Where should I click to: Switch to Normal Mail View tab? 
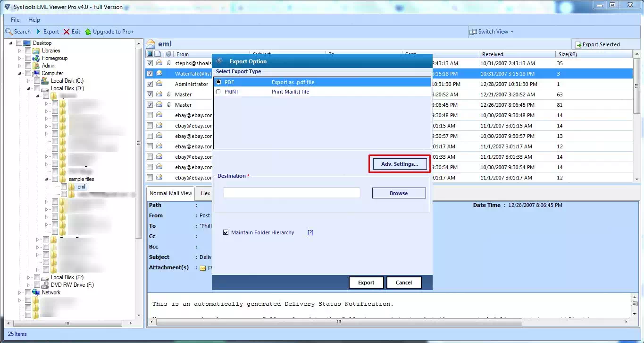click(x=171, y=193)
